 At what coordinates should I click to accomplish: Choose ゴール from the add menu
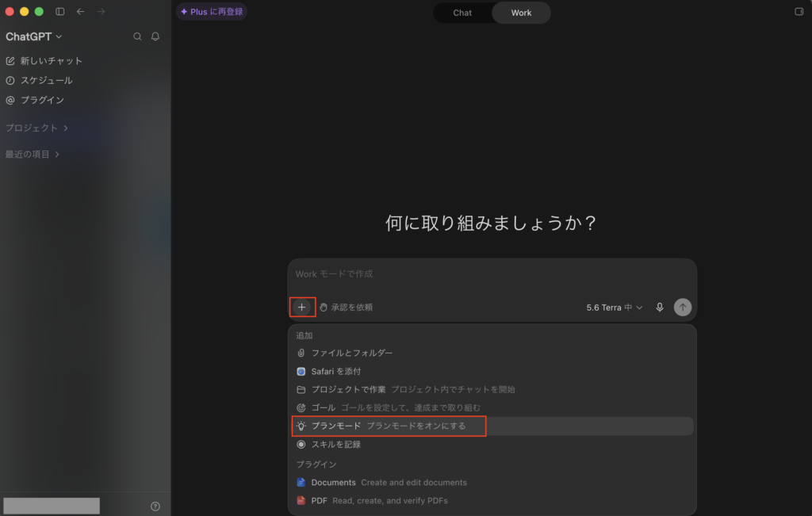pos(492,408)
